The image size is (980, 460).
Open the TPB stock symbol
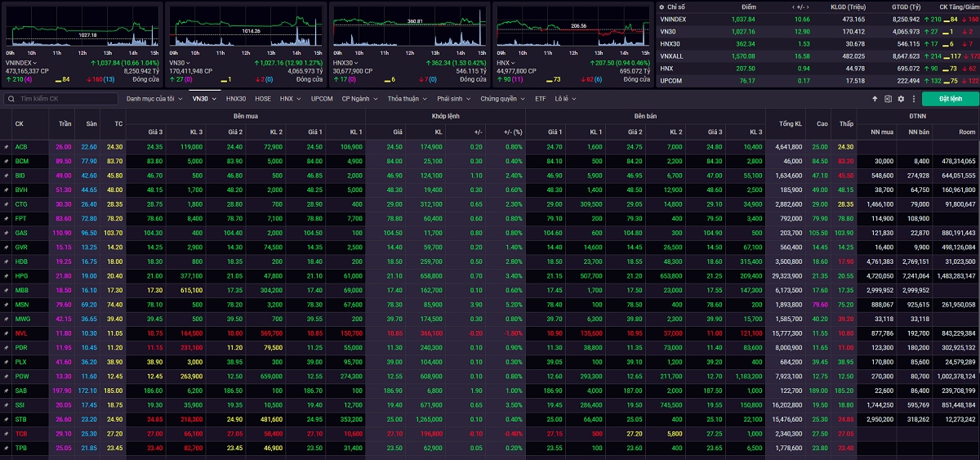[21, 448]
